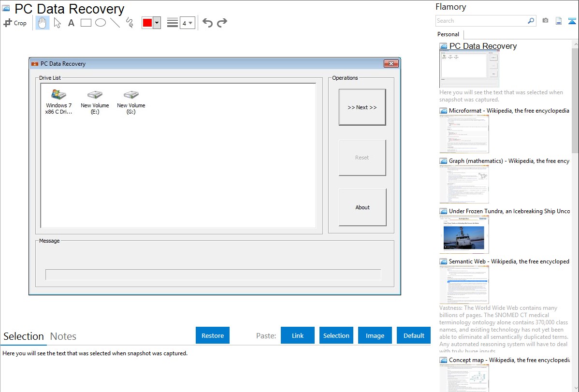This screenshot has height=392, width=579.
Task: Open the Microformat - Wikipedia snapshot title
Action: coord(509,111)
